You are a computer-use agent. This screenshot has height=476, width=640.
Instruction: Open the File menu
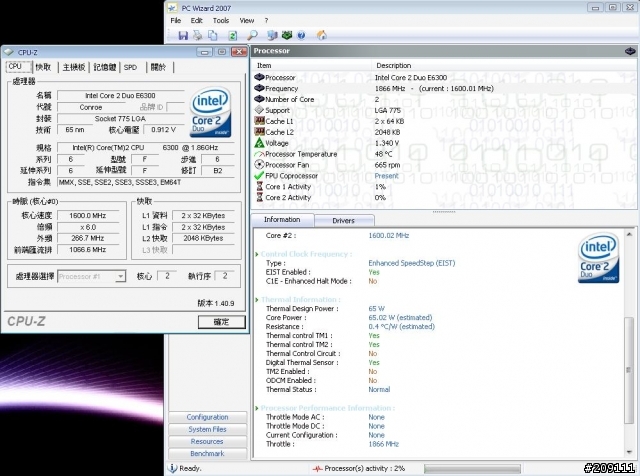(x=176, y=20)
